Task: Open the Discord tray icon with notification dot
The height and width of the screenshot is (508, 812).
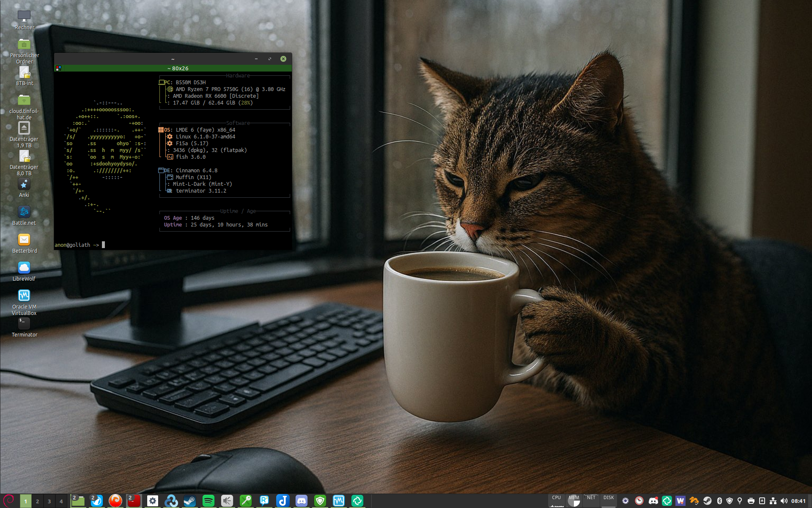Action: point(653,501)
